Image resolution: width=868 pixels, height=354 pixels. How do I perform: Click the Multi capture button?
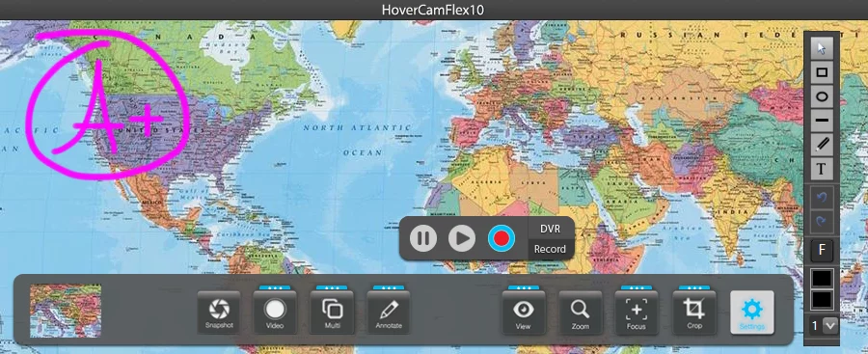pos(332,313)
